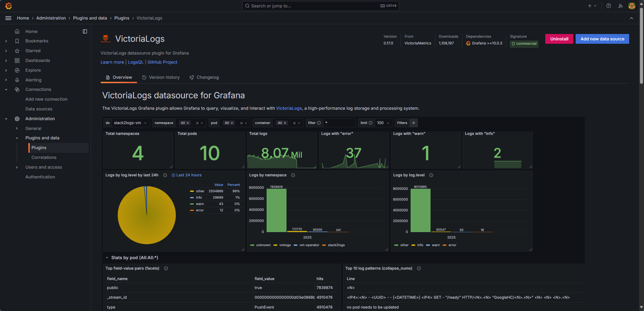Click the Search or jump to field
This screenshot has width=644, height=311.
(x=320, y=6)
